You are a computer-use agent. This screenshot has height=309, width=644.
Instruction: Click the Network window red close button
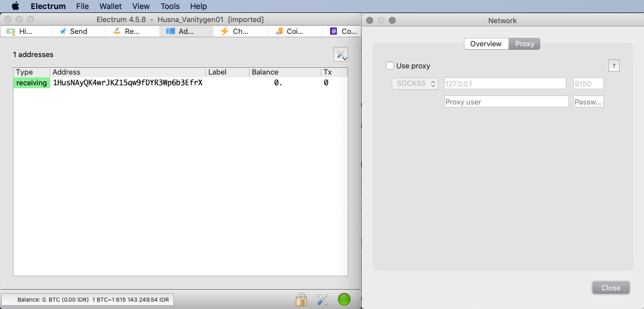coord(369,20)
